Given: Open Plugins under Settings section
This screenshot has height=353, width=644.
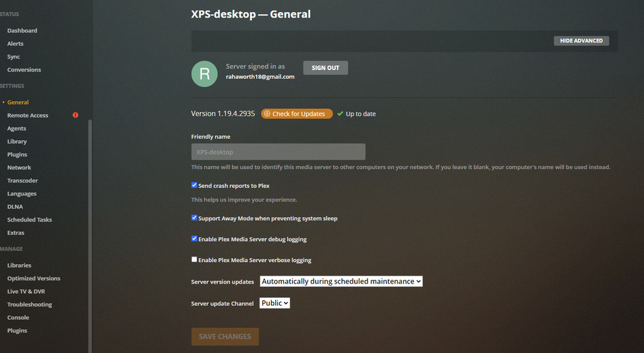Looking at the screenshot, I should coord(17,154).
